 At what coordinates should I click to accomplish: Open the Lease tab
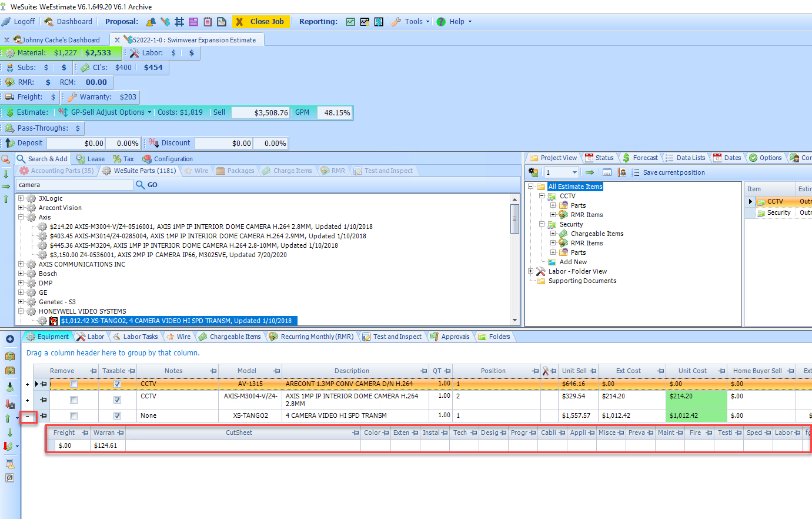pyautogui.click(x=91, y=159)
